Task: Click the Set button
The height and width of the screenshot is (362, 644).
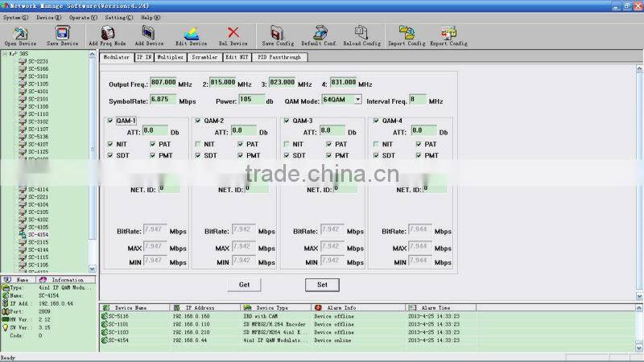Action: tap(322, 285)
